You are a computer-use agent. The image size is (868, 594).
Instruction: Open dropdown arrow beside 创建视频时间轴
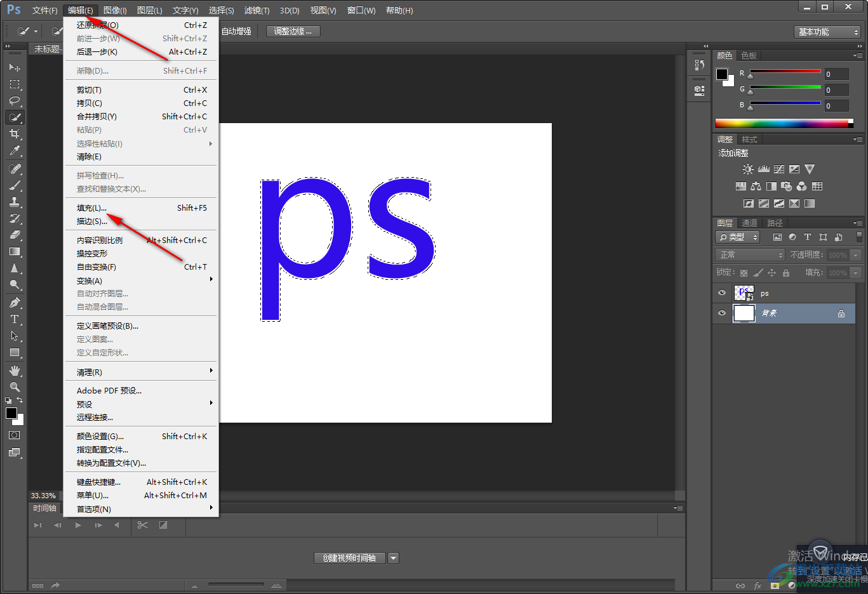tap(393, 558)
